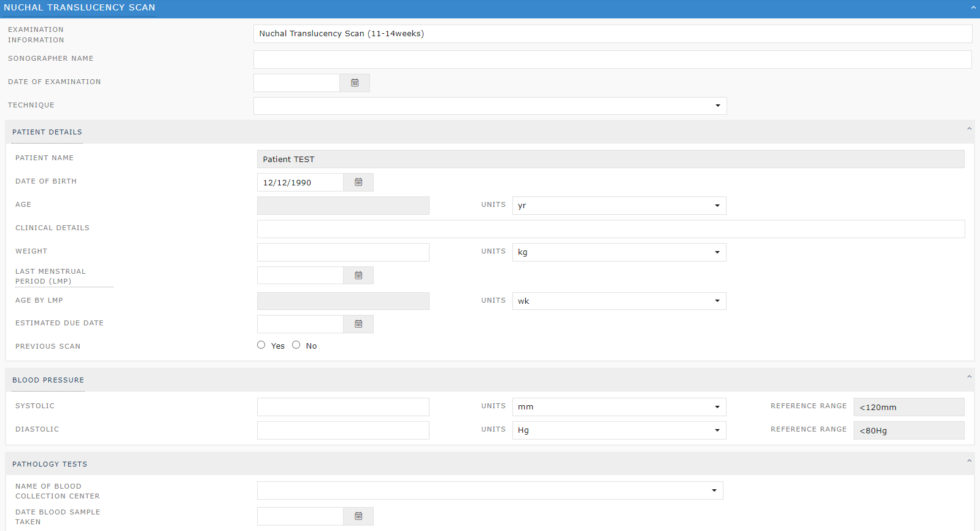Click the Patient Details header label

point(47,132)
